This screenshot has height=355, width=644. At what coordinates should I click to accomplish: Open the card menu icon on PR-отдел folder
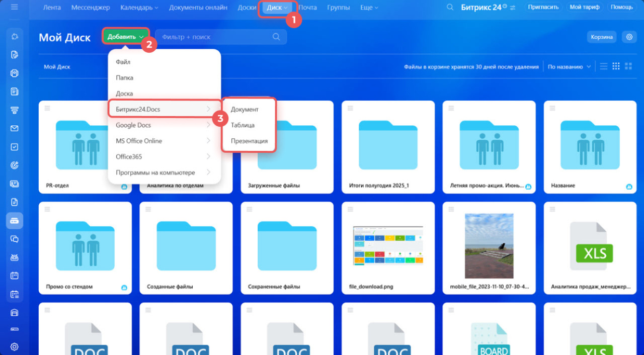[47, 108]
